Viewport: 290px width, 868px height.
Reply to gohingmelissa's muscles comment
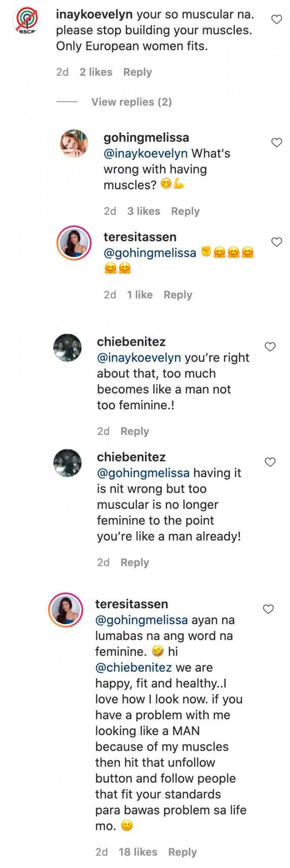[x=185, y=211]
